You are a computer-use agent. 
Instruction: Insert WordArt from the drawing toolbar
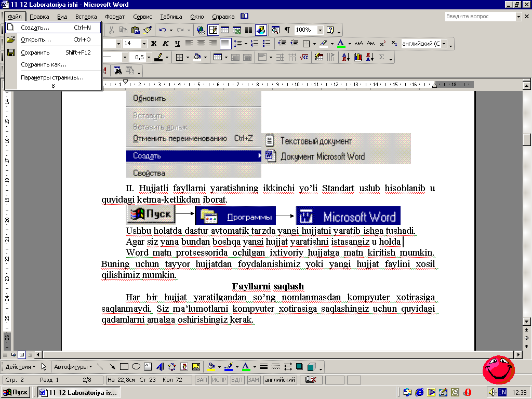pos(160,367)
